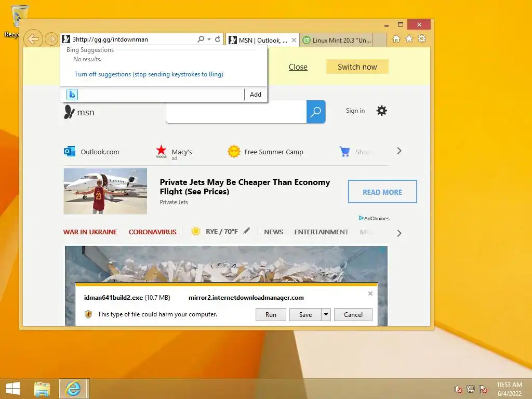The width and height of the screenshot is (532, 399).
Task: Click the Switch now button
Action: click(357, 67)
